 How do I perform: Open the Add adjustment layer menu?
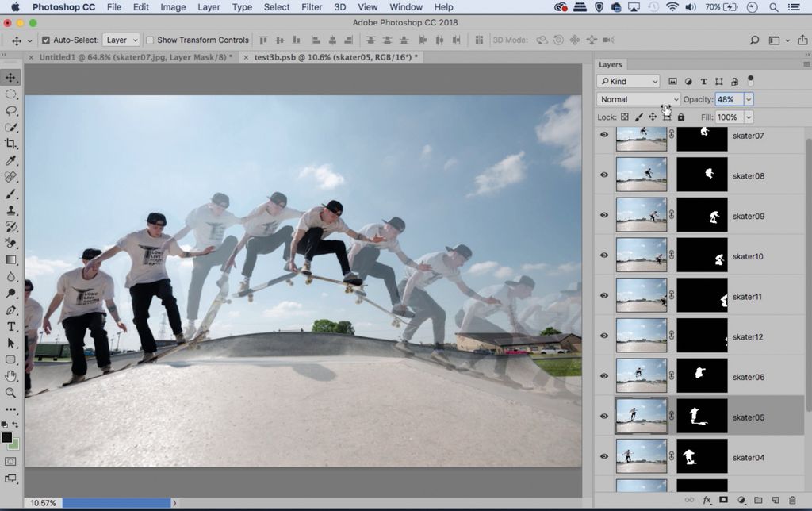coord(741,500)
